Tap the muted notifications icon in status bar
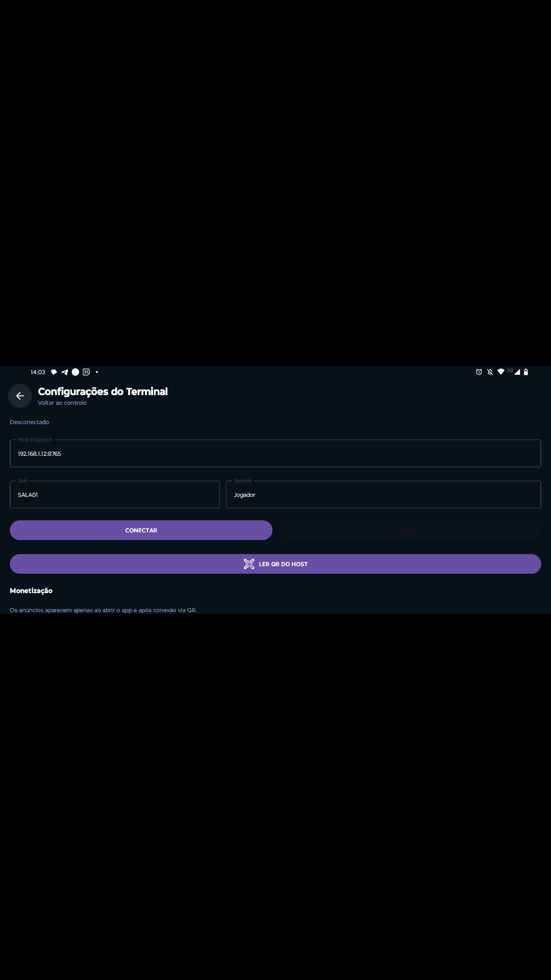 pos(490,372)
